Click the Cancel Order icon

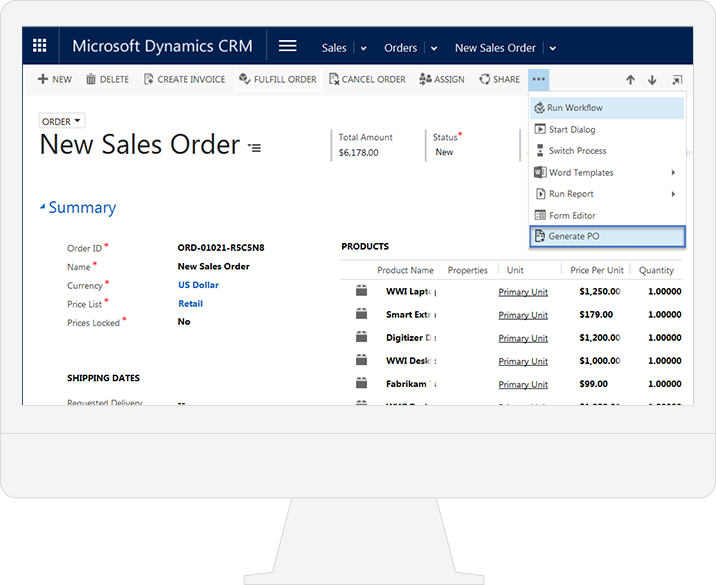click(334, 79)
